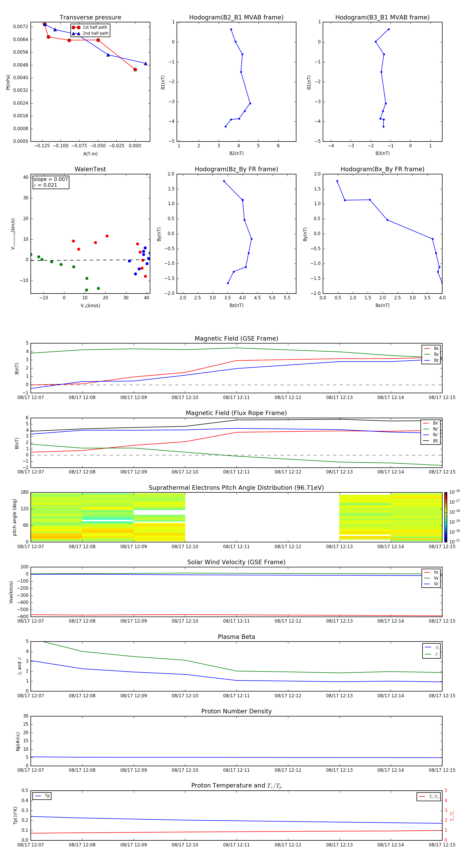Select the "Bz(nT)" x-axis label

click(x=236, y=305)
